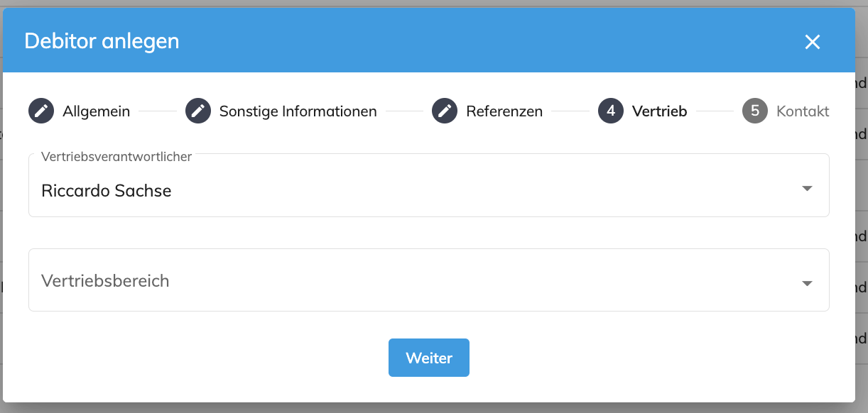Jump to the Kontakt step label
Screen dimensions: 868x413
(x=803, y=111)
